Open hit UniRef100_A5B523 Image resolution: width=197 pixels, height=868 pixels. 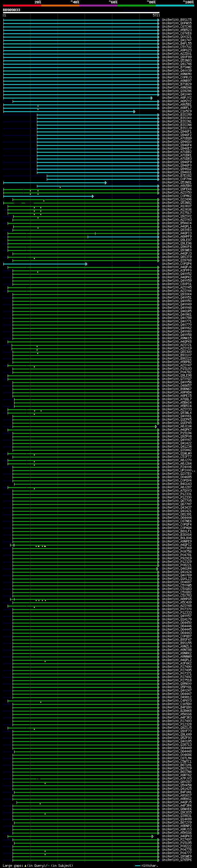tap(176, 30)
